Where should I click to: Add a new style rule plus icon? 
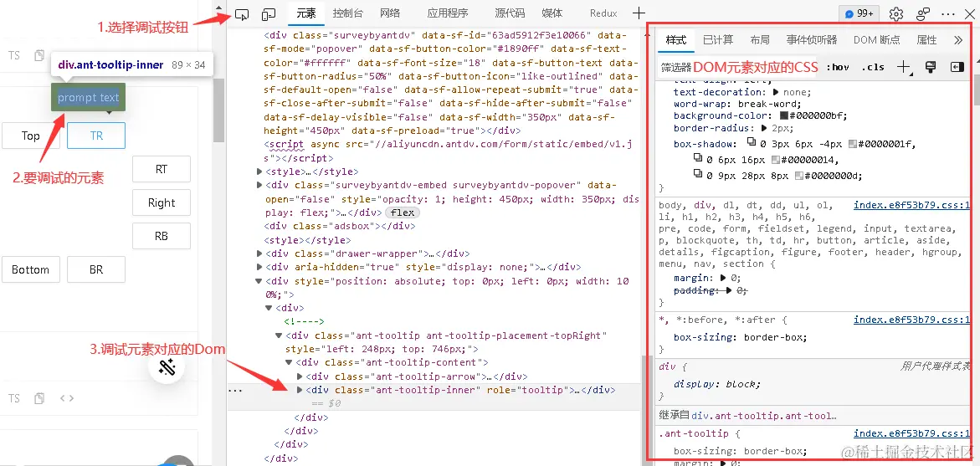[903, 67]
